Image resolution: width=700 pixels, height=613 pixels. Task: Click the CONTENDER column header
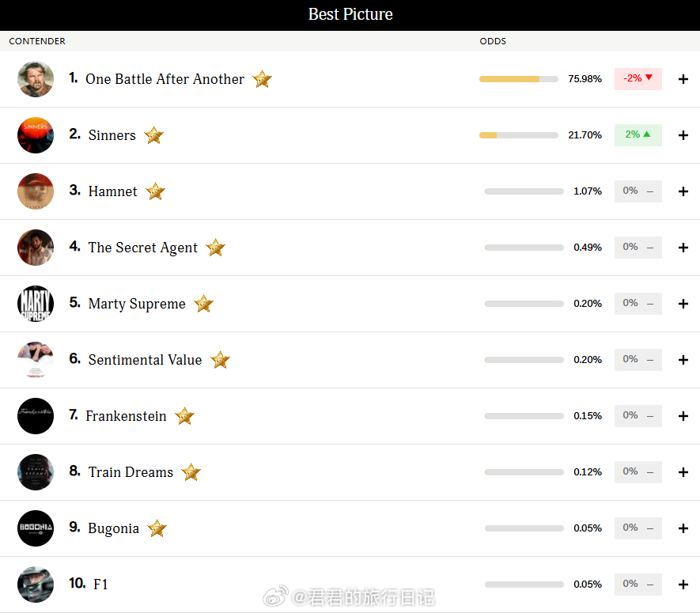(37, 41)
